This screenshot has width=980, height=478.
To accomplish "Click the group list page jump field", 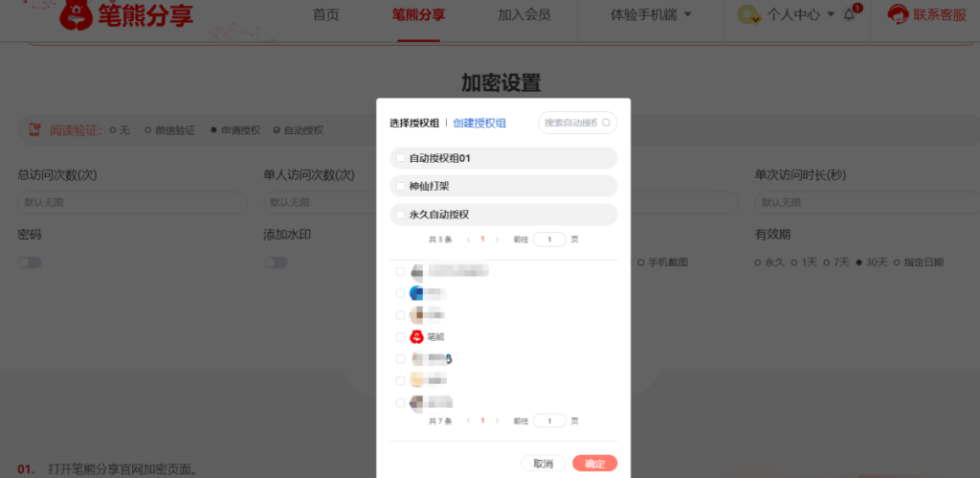I will [x=549, y=239].
